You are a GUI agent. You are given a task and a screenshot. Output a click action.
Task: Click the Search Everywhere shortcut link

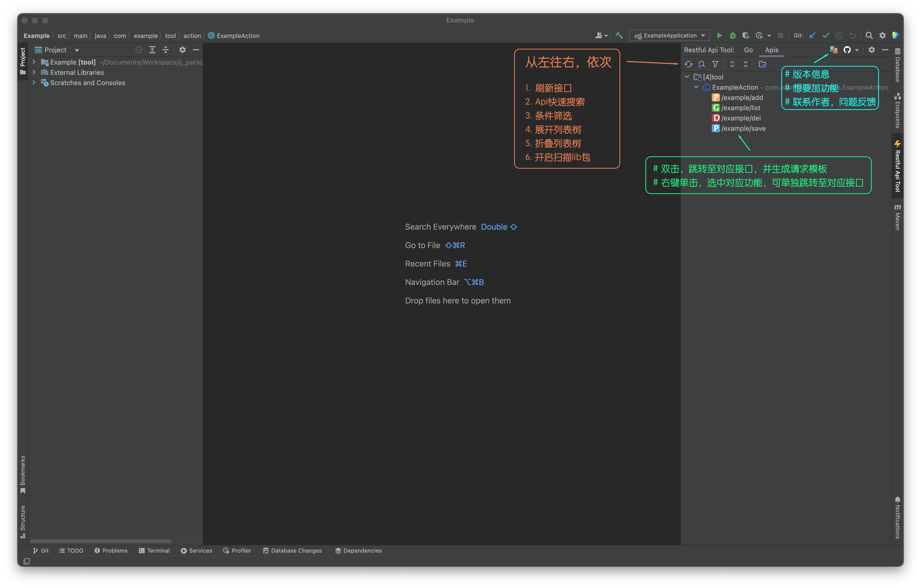[x=499, y=227]
